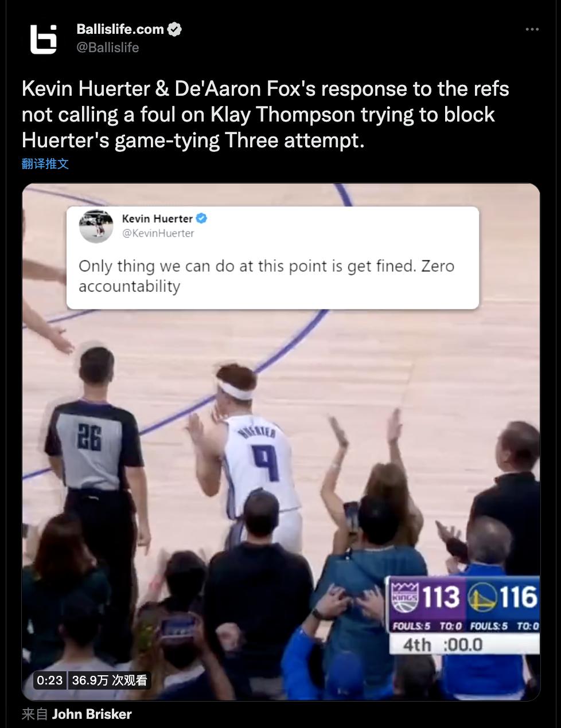Open the three-dot more options menu
This screenshot has height=728, width=561.
click(532, 29)
